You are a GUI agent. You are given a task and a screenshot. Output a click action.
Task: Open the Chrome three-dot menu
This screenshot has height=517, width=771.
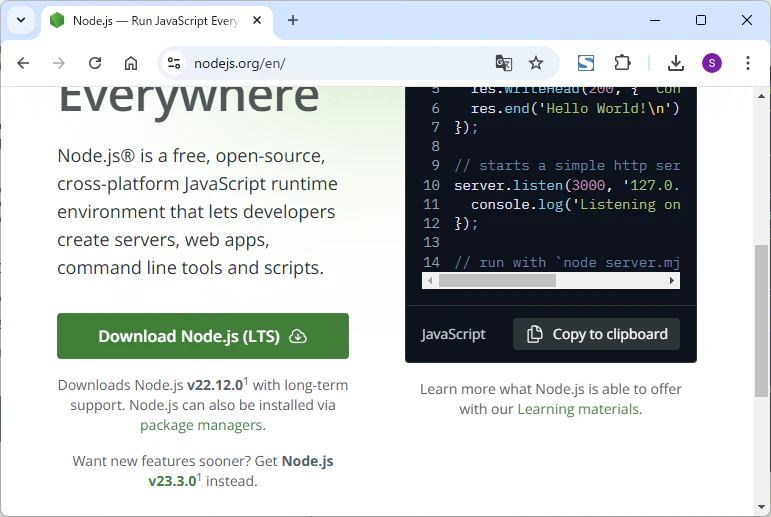(748, 63)
